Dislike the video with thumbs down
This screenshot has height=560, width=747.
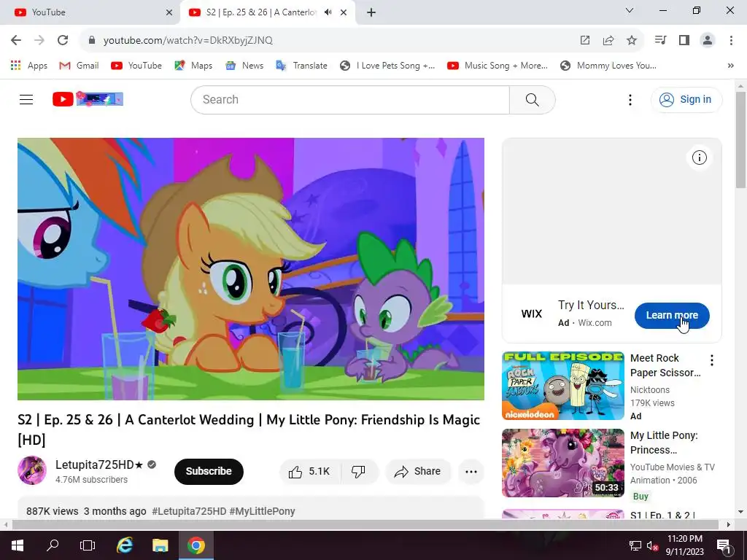pyautogui.click(x=358, y=472)
